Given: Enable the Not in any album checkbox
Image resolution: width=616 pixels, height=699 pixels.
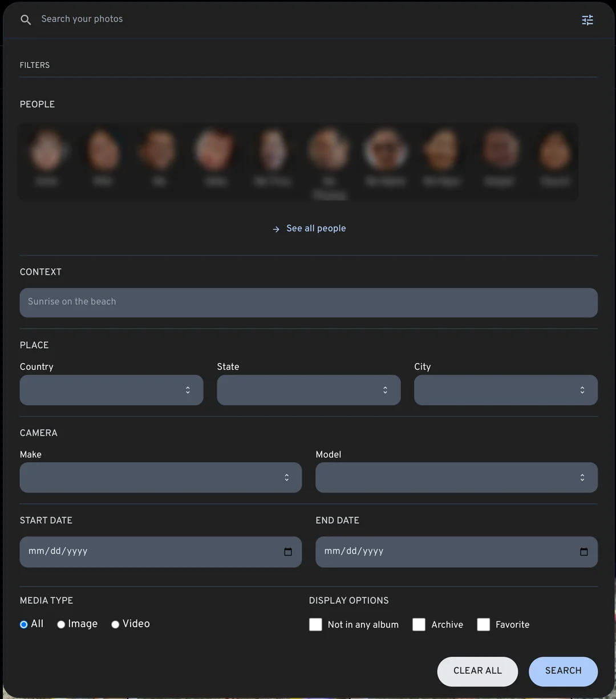Looking at the screenshot, I should point(315,624).
